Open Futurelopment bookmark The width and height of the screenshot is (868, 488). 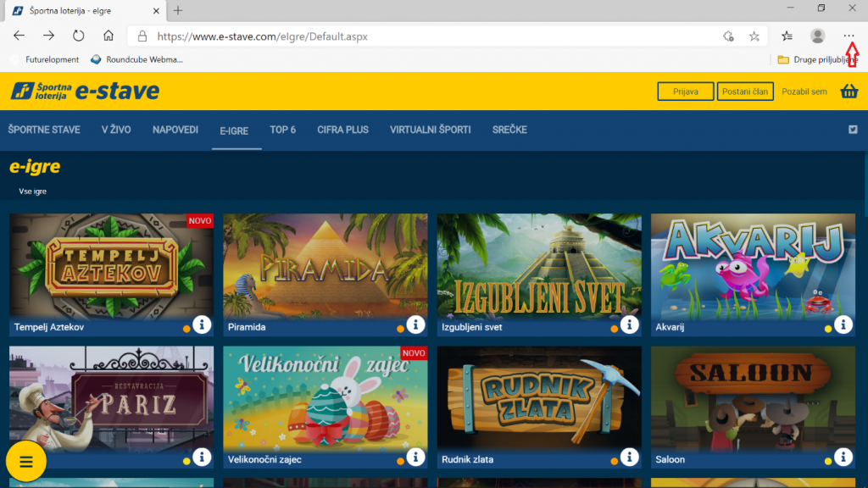click(46, 60)
